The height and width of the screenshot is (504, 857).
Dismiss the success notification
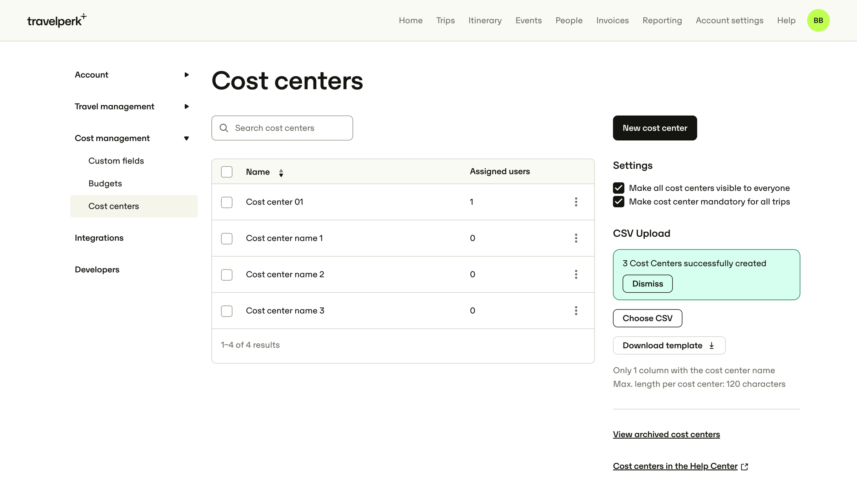pyautogui.click(x=647, y=283)
